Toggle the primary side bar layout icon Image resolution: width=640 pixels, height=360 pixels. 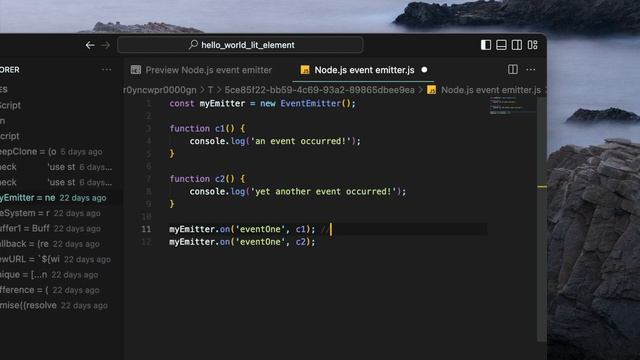tap(486, 45)
